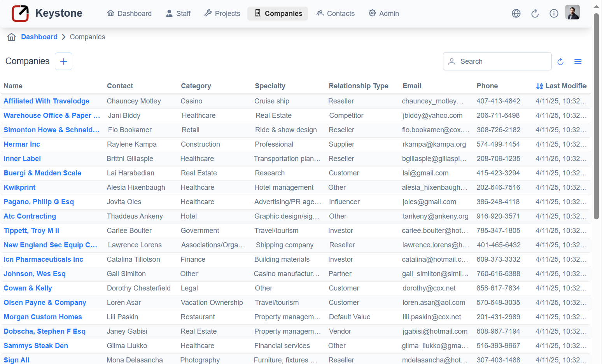Click the breadcrumb home icon
The height and width of the screenshot is (364, 602).
click(12, 37)
